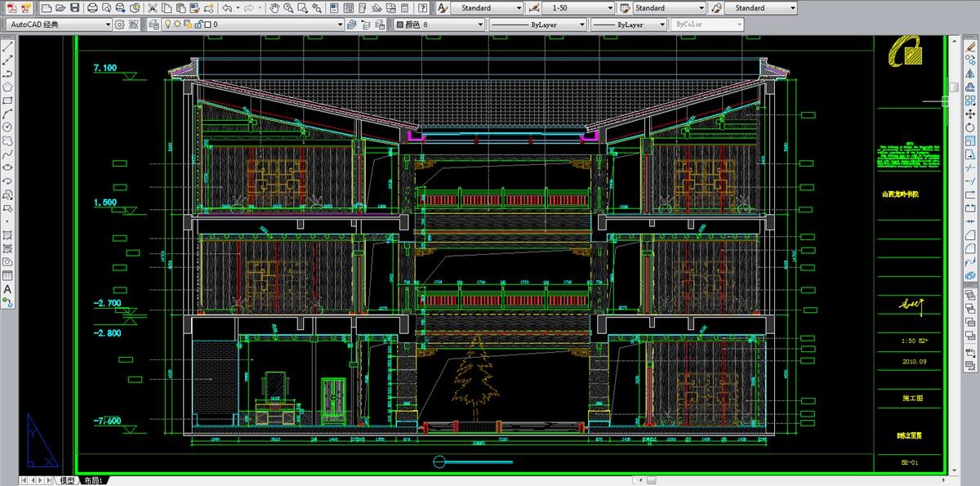Click the Undo arrow icon

click(226, 7)
